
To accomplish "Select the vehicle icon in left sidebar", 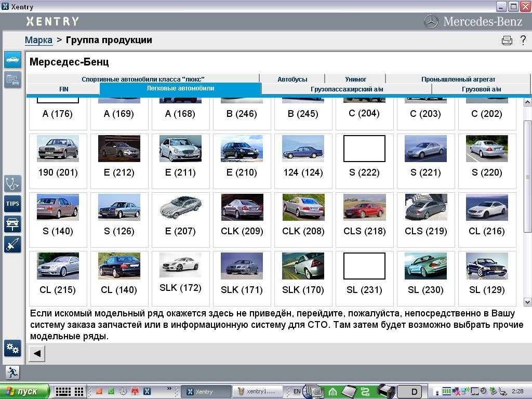I will pos(13,60).
